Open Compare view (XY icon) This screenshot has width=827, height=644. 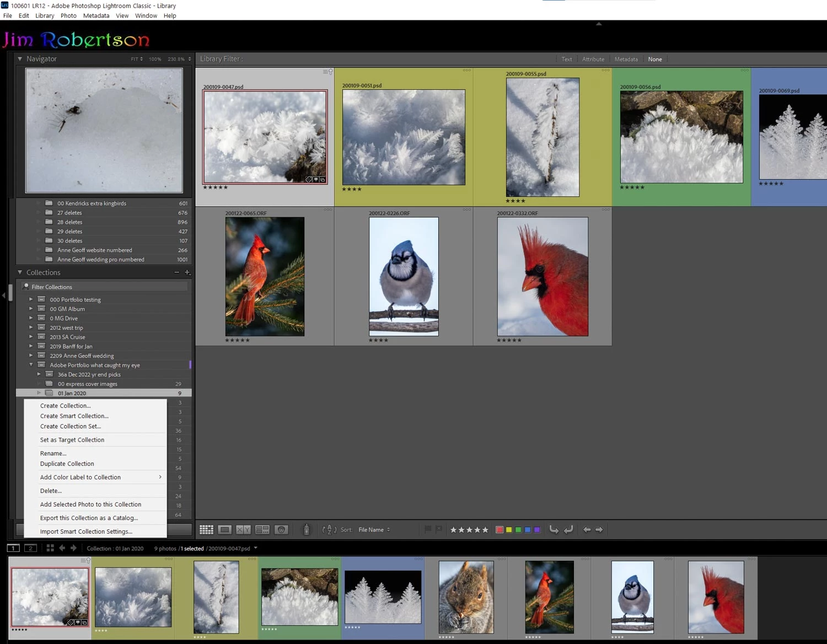243,530
